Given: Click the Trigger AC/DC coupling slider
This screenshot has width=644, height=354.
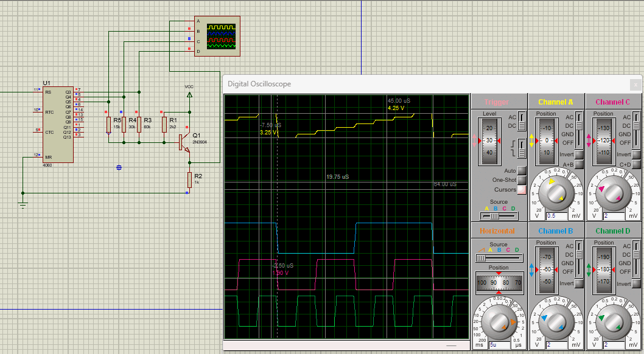Looking at the screenshot, I should click(x=522, y=121).
